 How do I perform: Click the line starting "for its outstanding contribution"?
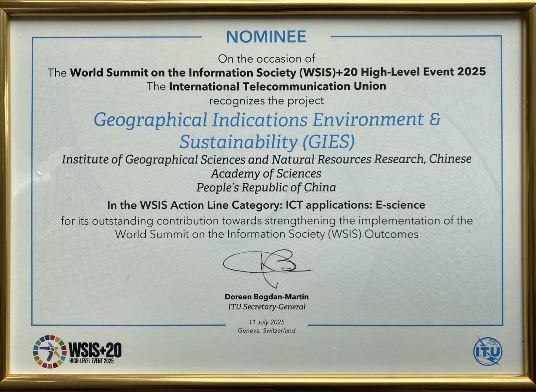[x=267, y=221]
